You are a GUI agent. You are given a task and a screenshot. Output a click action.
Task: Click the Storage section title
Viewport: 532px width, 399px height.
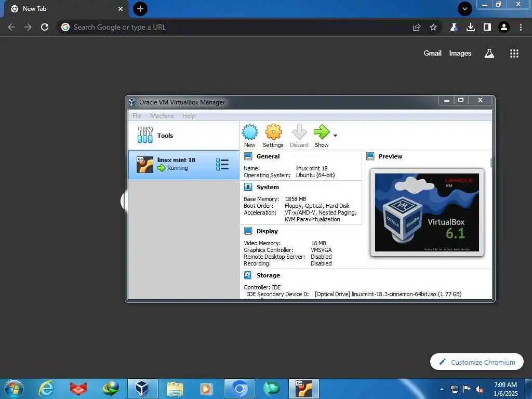(268, 275)
